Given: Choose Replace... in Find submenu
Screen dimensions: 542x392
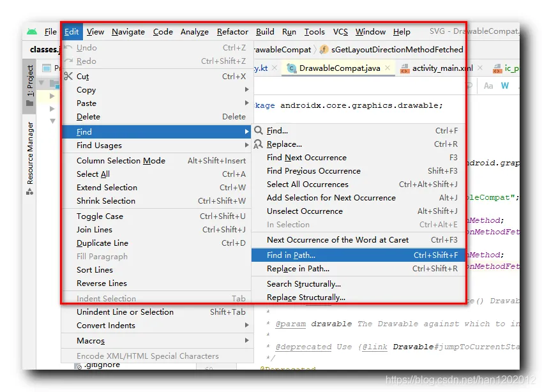Looking at the screenshot, I should point(358,144).
